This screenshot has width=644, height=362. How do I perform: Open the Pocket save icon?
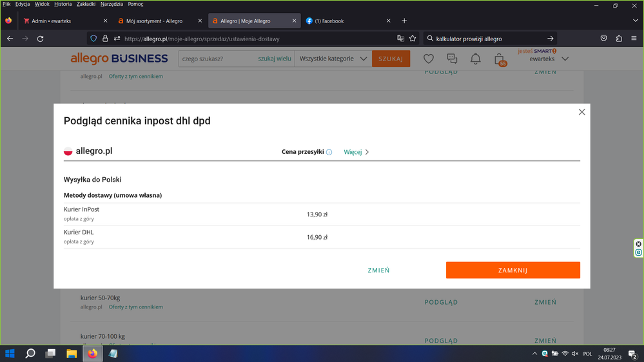(604, 39)
